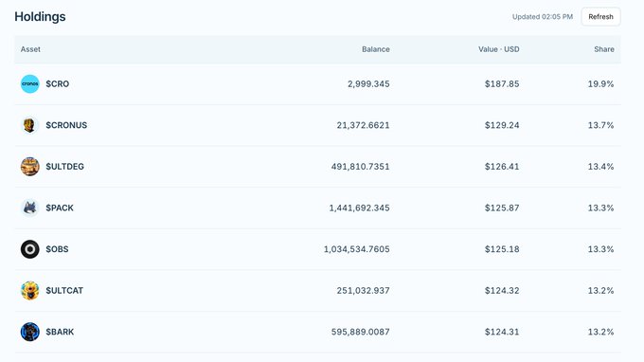Click balance 491,810.7351 for $ULTDEG
This screenshot has width=644, height=362.
360,167
